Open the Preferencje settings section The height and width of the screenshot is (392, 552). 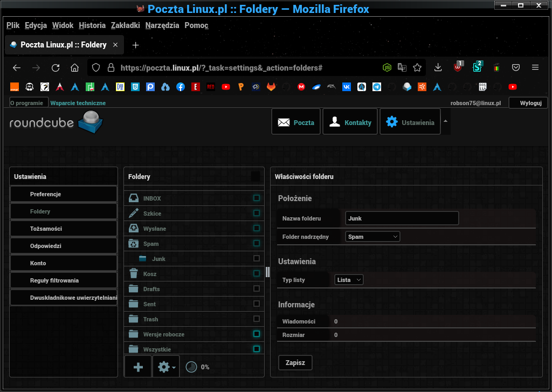coord(64,194)
